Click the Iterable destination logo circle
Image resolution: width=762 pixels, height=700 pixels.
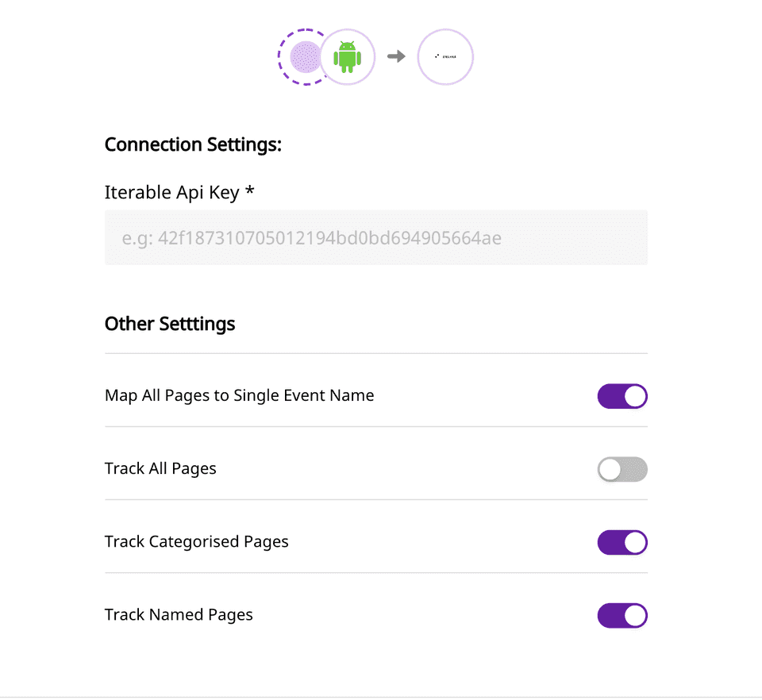(445, 56)
